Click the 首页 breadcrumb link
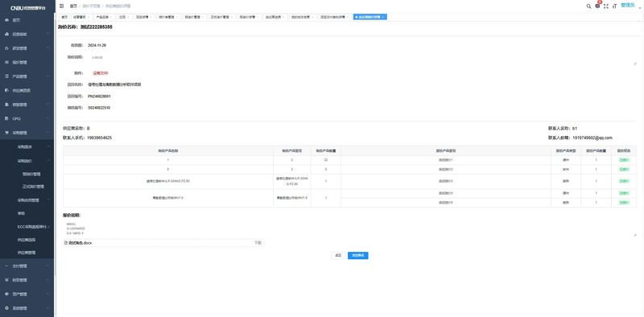This screenshot has height=317, width=644. (x=73, y=6)
